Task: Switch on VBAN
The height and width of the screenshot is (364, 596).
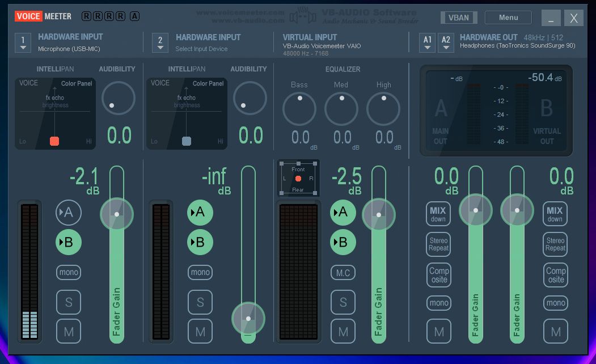Action: pos(459,17)
